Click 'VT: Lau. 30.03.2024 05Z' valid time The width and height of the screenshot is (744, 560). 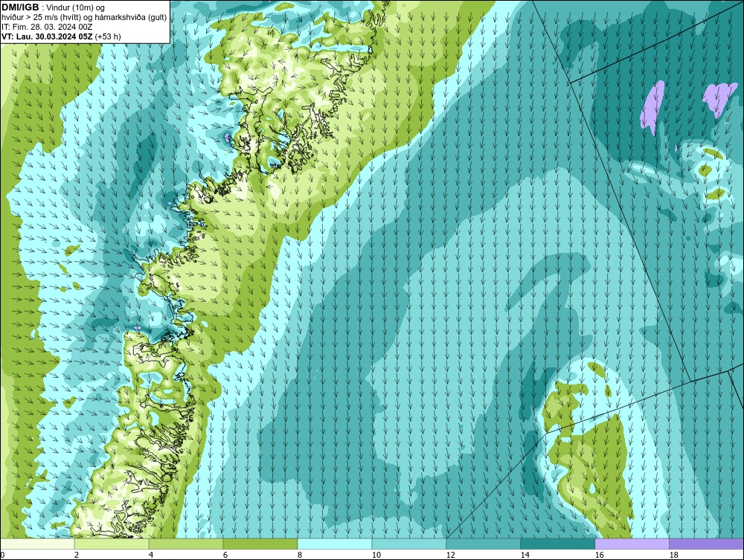(47, 36)
